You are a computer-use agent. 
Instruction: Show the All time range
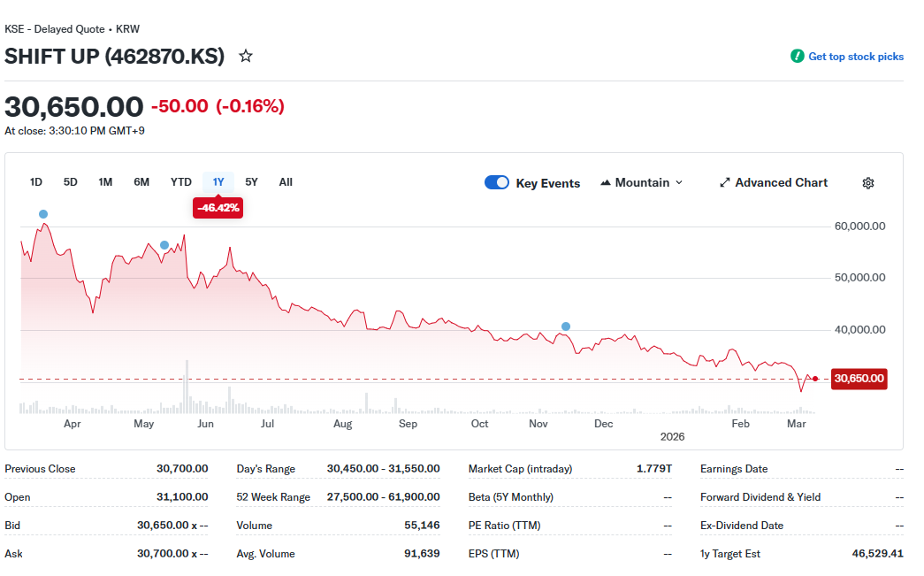click(x=286, y=182)
